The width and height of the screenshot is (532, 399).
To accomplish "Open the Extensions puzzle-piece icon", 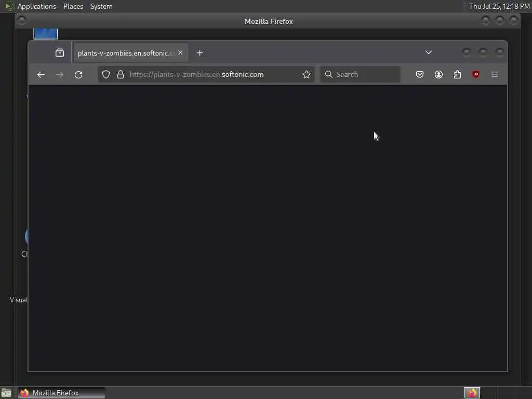I will pos(457,74).
